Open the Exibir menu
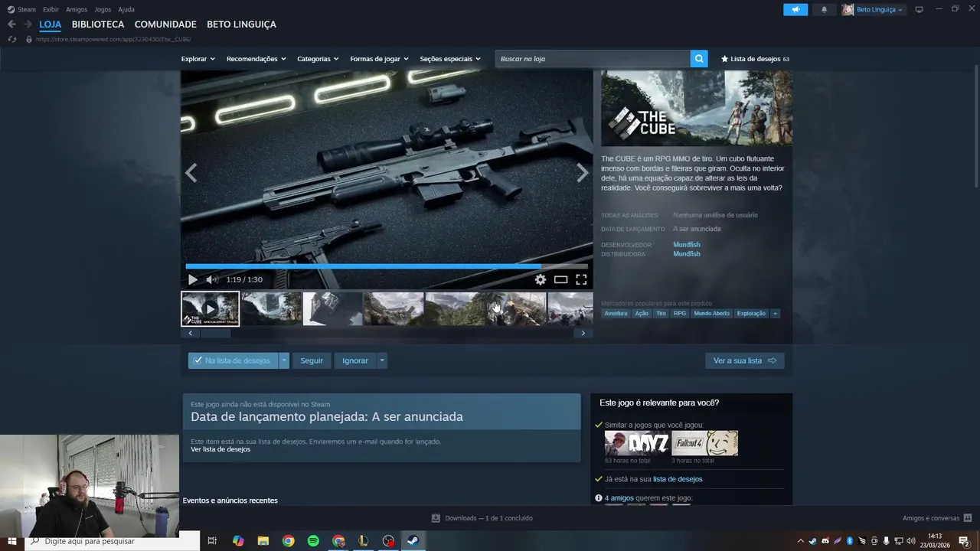The width and height of the screenshot is (980, 551). [x=51, y=9]
